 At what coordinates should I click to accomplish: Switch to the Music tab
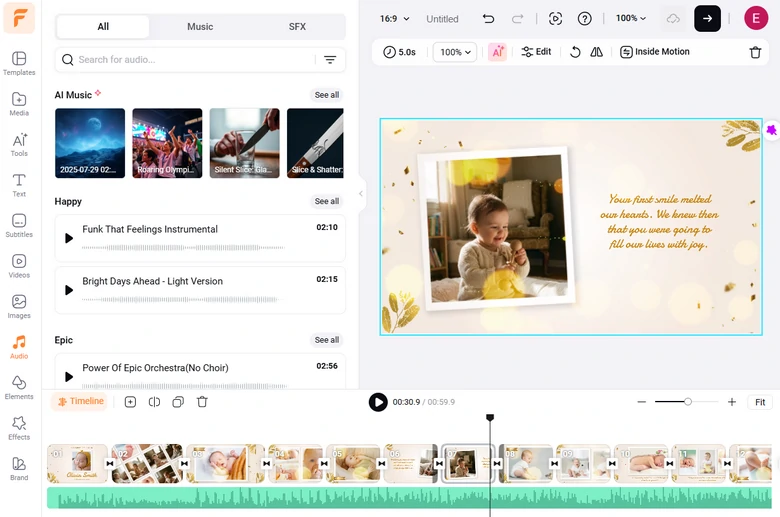tap(200, 27)
